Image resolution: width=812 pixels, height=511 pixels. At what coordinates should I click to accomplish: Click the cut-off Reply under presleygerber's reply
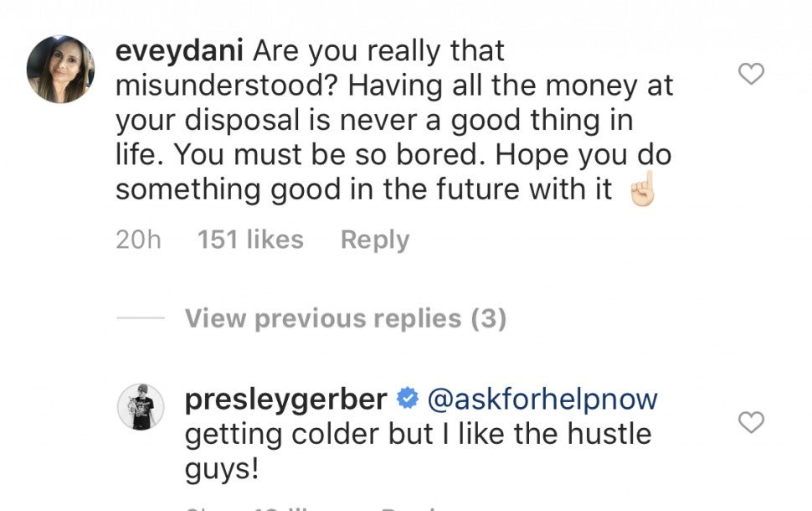(x=410, y=507)
